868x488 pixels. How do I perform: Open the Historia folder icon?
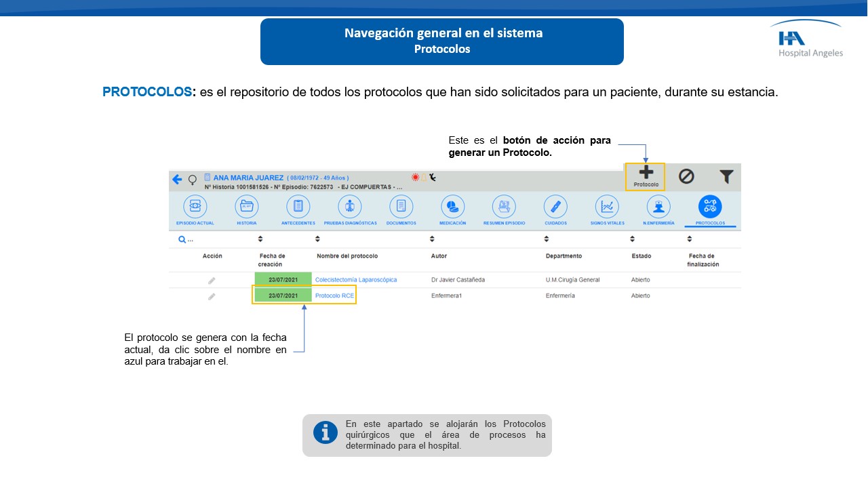[x=247, y=207]
